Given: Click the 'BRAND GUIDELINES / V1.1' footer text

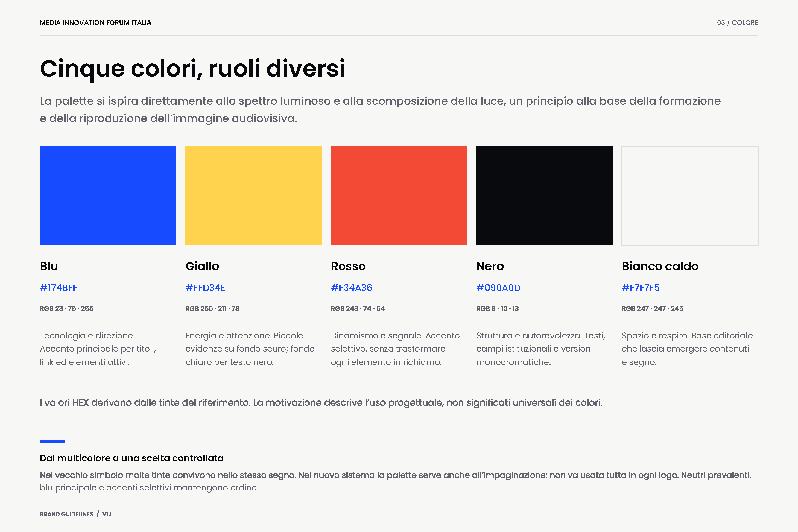Looking at the screenshot, I should (76, 514).
